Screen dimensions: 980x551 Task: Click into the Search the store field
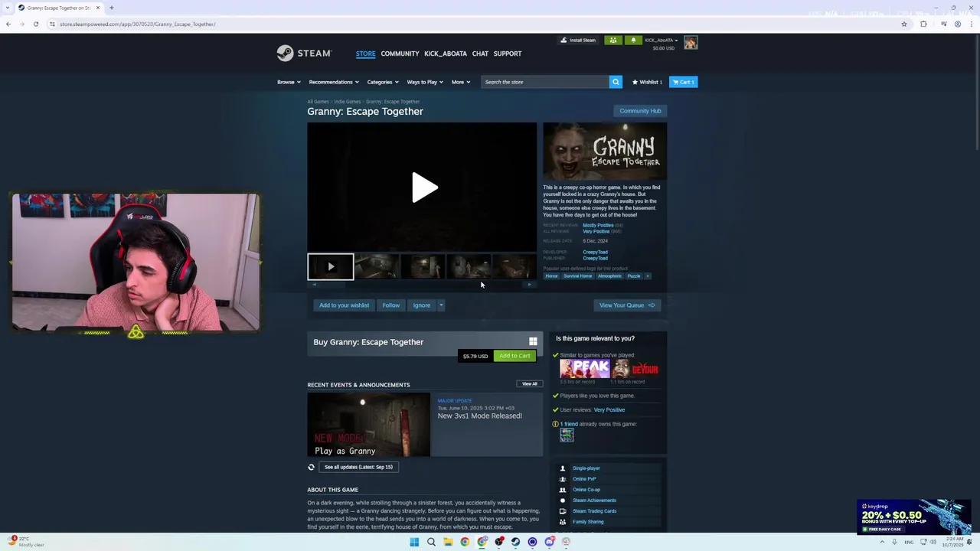pyautogui.click(x=545, y=82)
